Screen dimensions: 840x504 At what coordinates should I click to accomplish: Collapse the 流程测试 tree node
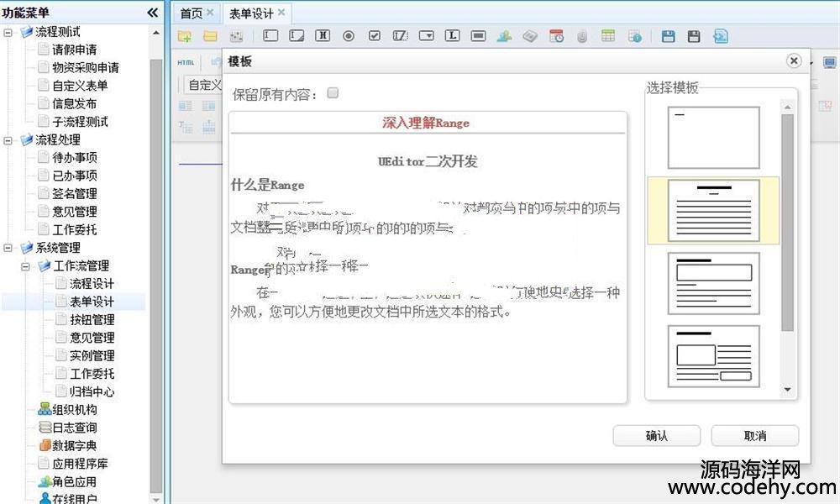(x=8, y=33)
